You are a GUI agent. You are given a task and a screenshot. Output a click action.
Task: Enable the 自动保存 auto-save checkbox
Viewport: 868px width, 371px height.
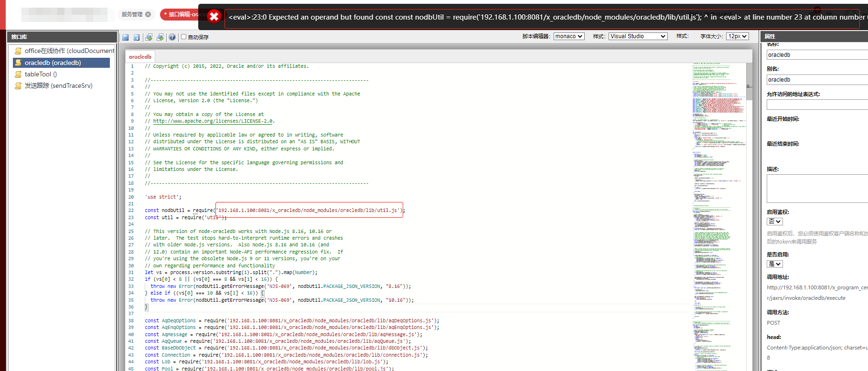pyautogui.click(x=183, y=37)
